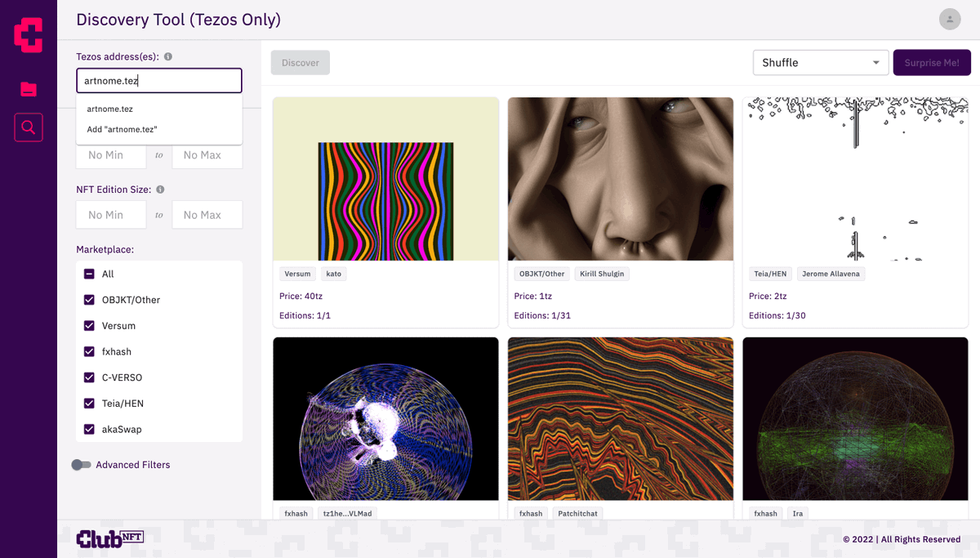Click the "Editions: 1/31" text
This screenshot has height=558, width=980.
pos(542,315)
